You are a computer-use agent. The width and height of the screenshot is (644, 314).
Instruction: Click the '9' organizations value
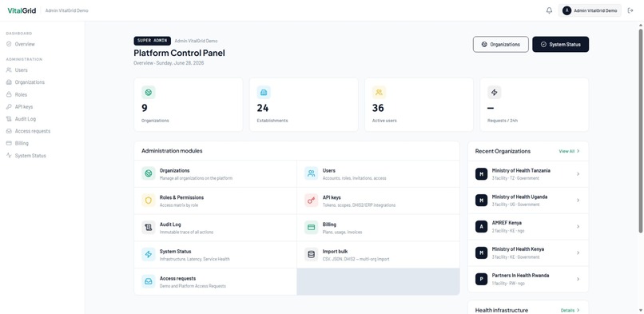[x=145, y=108]
